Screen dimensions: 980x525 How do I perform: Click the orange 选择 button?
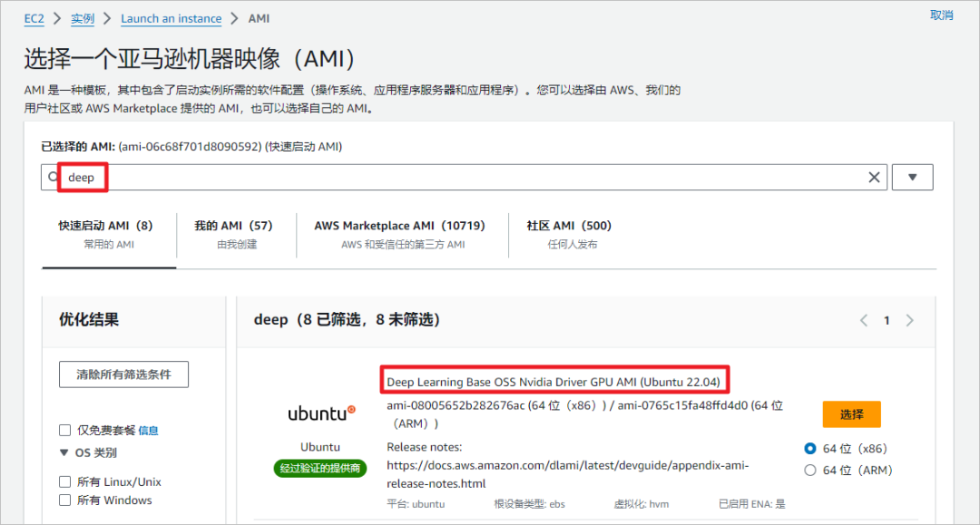tap(851, 413)
